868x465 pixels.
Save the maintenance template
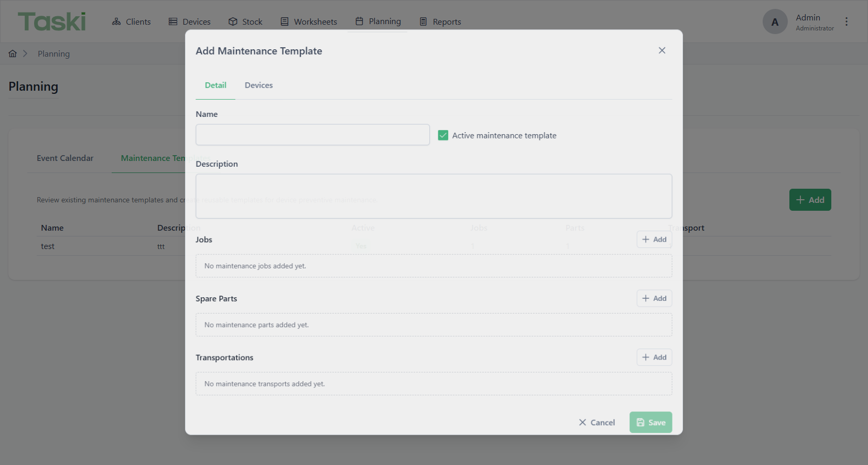(650, 422)
